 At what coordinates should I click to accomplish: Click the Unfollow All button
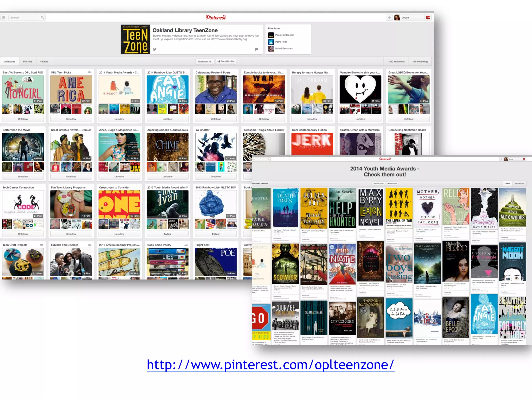point(205,62)
